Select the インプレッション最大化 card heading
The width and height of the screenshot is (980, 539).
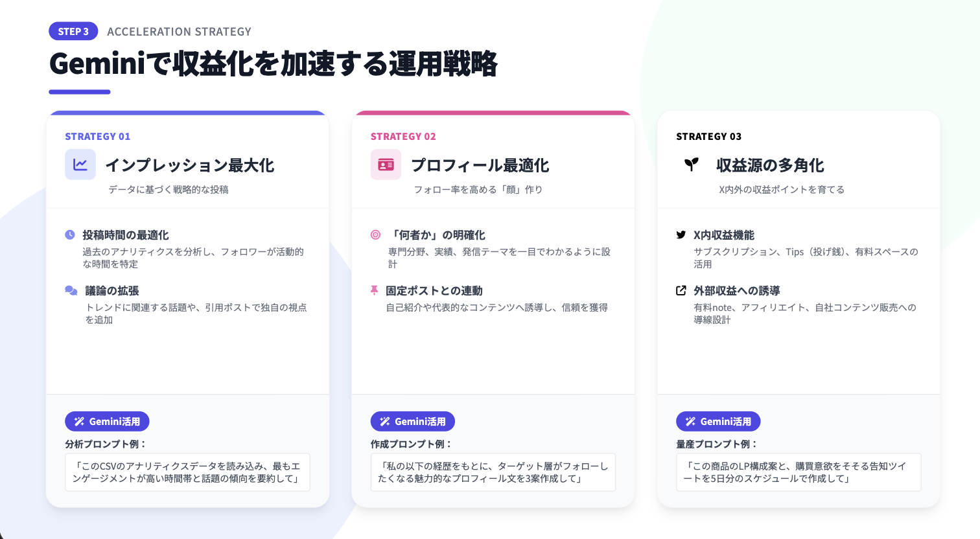[190, 165]
